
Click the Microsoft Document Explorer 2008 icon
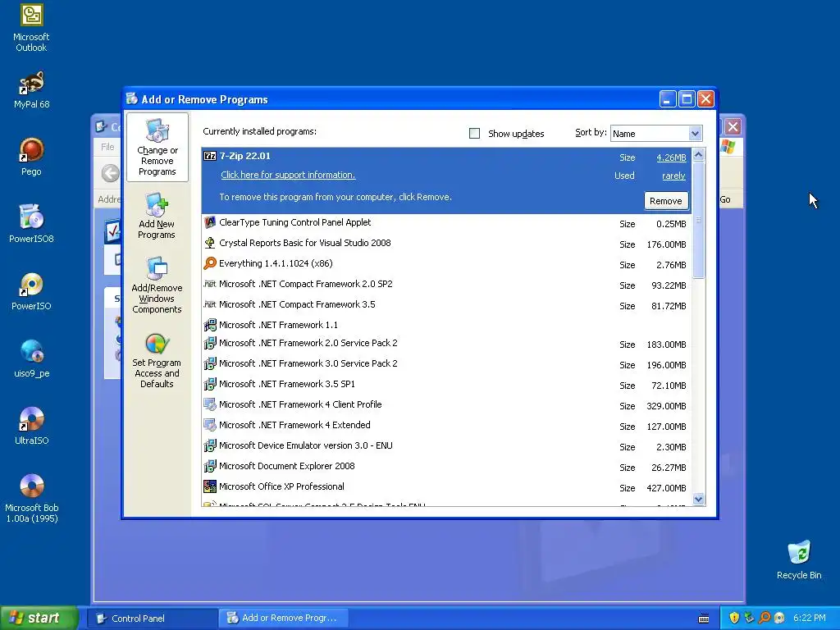click(x=210, y=466)
